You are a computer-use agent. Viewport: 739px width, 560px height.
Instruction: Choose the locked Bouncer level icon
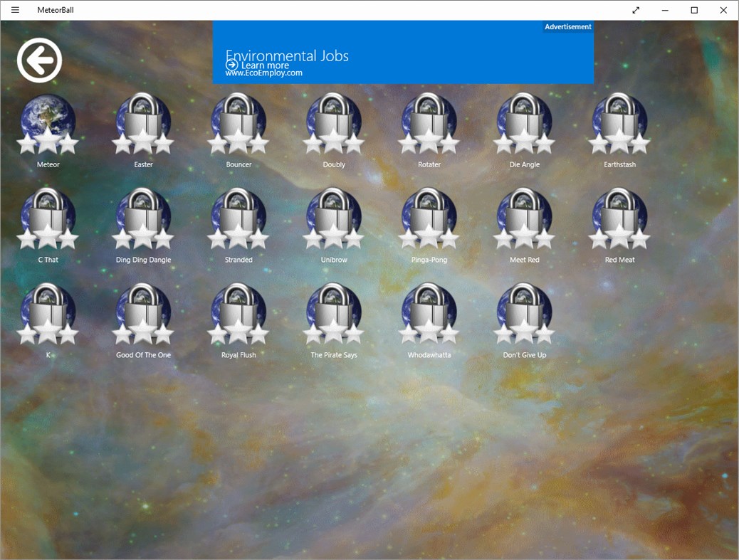tap(239, 124)
